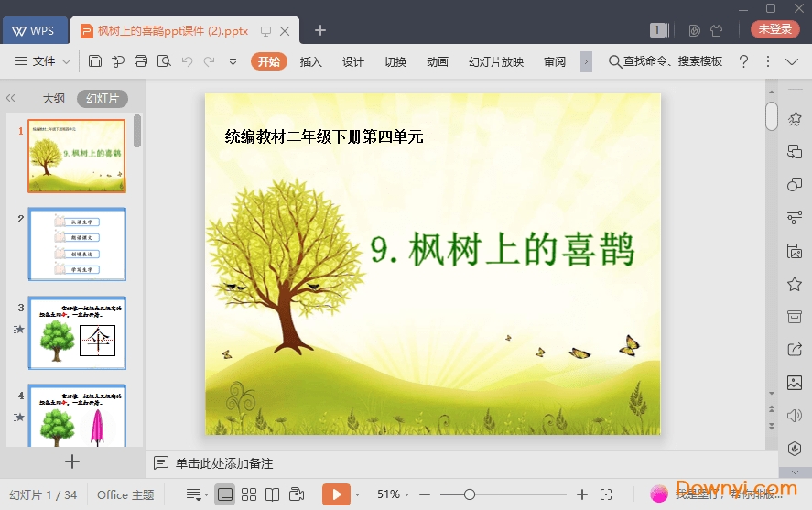Viewport: 812px width, 510px height.
Task: Select slide 3 thumbnail
Action: pos(77,332)
